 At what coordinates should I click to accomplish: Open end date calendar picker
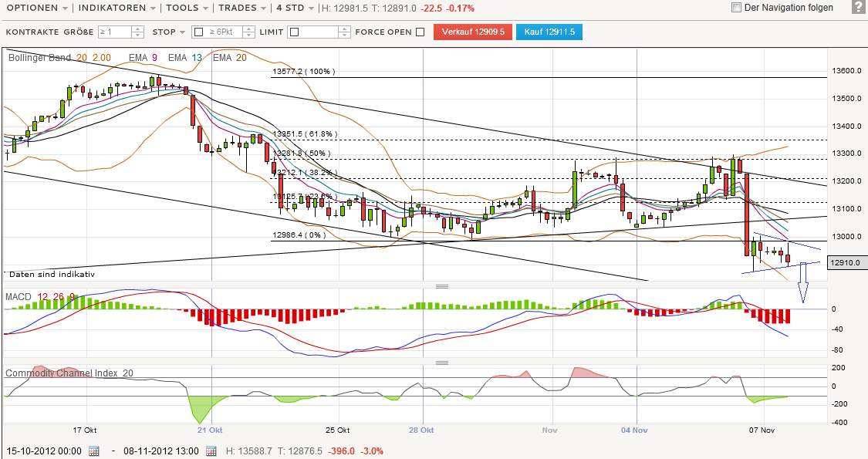pyautogui.click(x=211, y=451)
